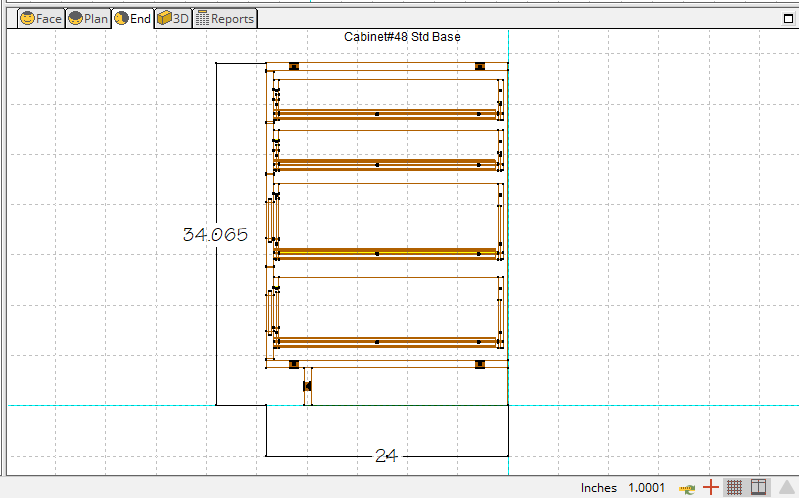Switch to the Plan view tab

pyautogui.click(x=88, y=19)
